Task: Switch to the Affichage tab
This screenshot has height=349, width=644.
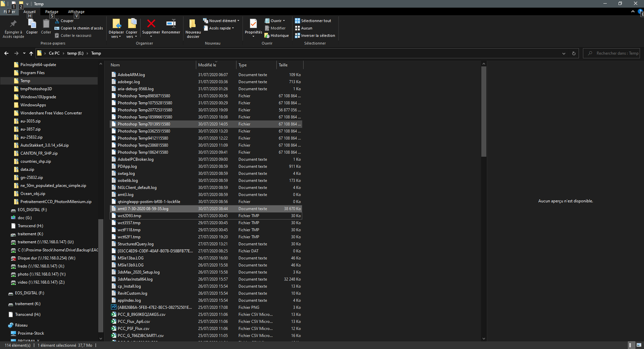Action: (x=76, y=12)
